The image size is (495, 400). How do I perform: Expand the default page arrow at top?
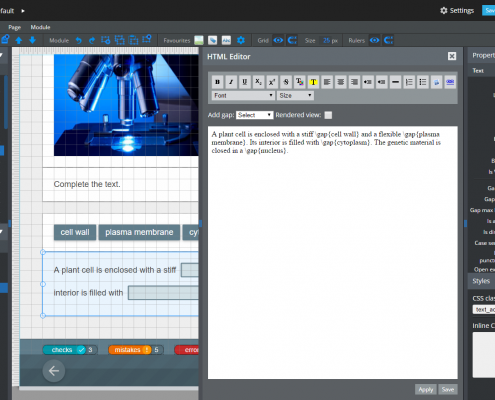23,11
